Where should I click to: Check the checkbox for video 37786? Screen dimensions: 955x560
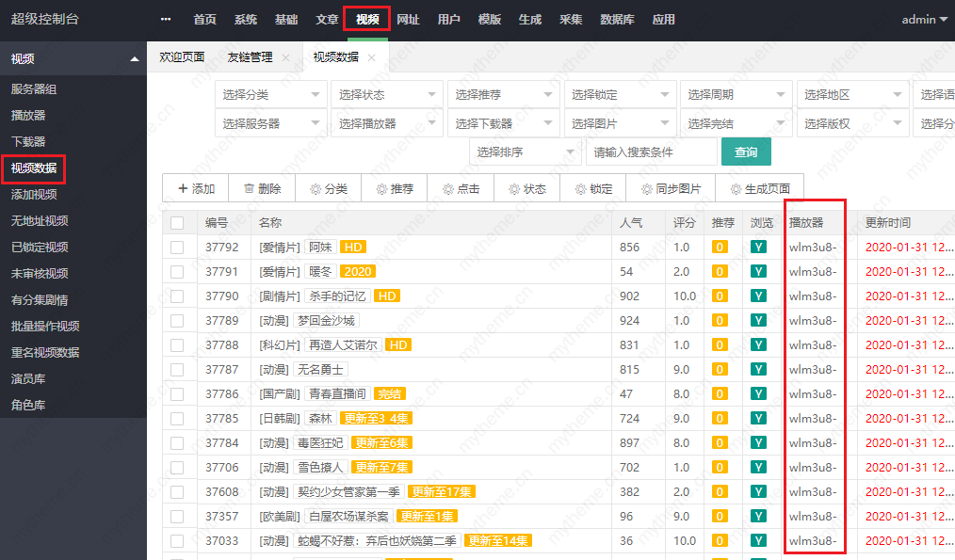tap(178, 393)
